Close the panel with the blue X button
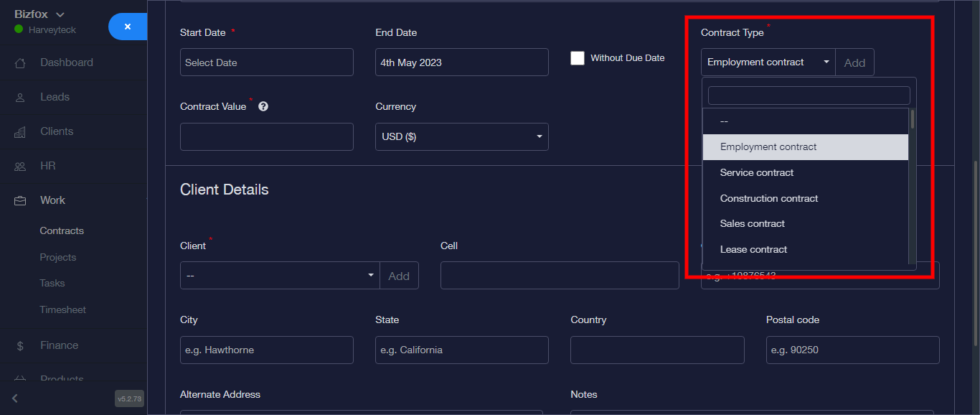This screenshot has height=415, width=980. tap(128, 27)
